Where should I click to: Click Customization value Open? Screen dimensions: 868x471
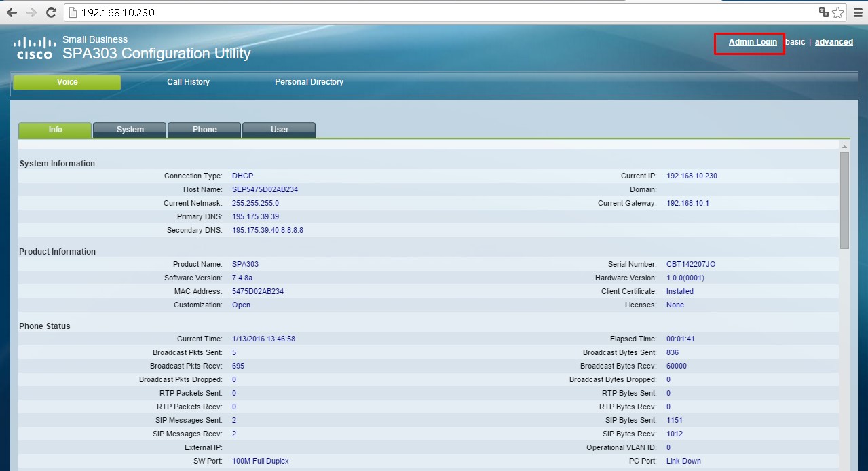click(241, 305)
